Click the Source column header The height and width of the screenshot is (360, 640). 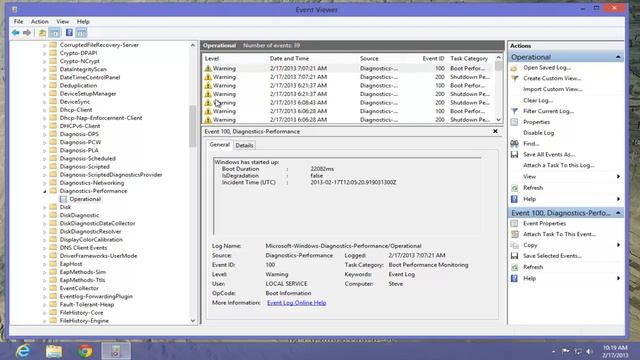[x=369, y=59]
